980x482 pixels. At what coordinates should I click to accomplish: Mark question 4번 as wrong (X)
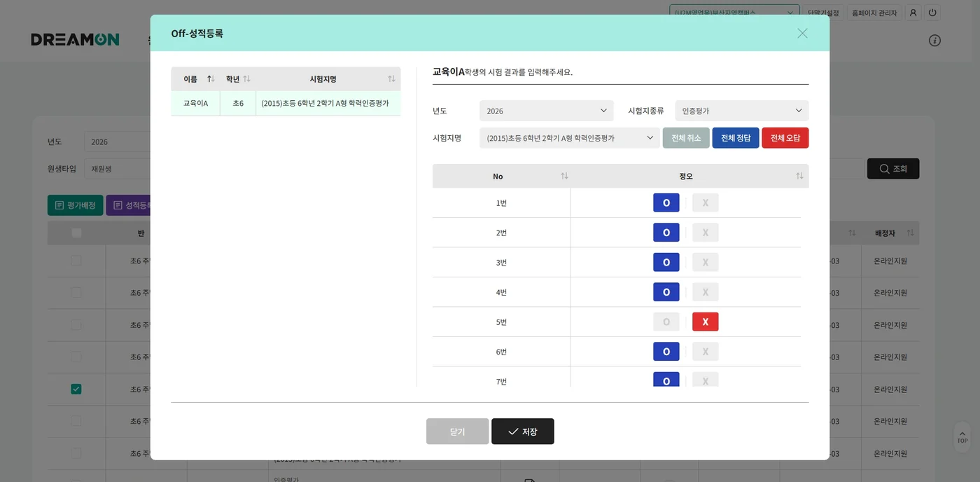[706, 292]
